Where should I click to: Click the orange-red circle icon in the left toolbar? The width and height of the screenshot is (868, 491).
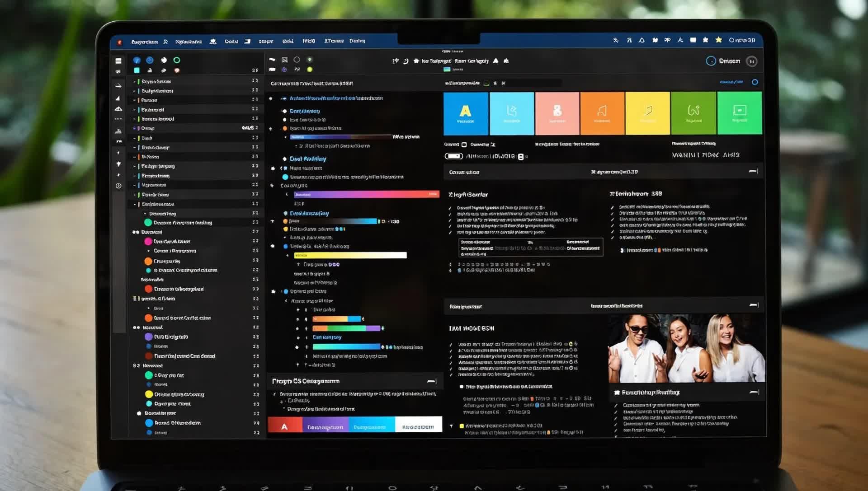tap(177, 70)
